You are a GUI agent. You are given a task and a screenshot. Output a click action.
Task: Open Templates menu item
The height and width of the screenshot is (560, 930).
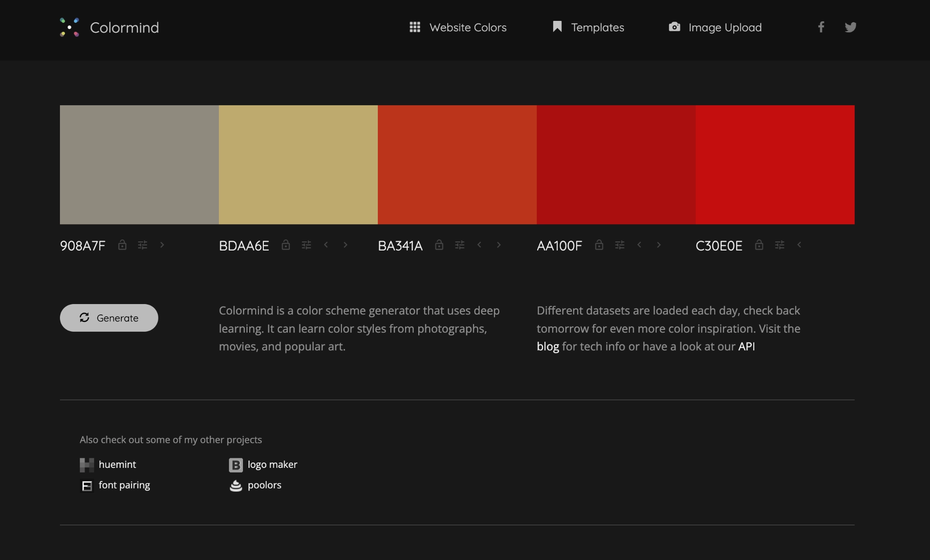(x=587, y=26)
